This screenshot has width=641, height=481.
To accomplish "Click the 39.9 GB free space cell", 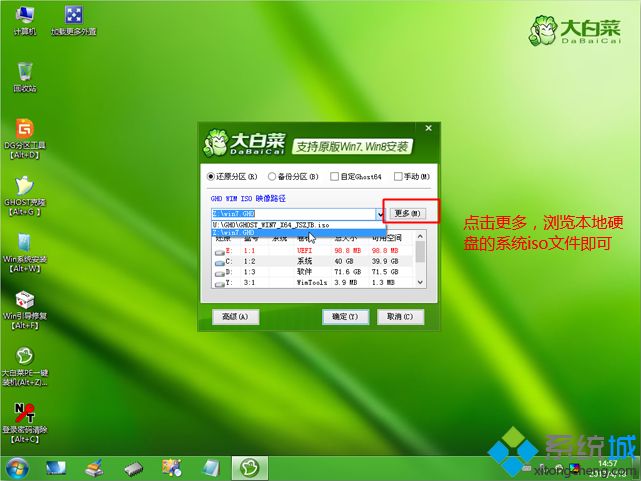I will (x=385, y=261).
